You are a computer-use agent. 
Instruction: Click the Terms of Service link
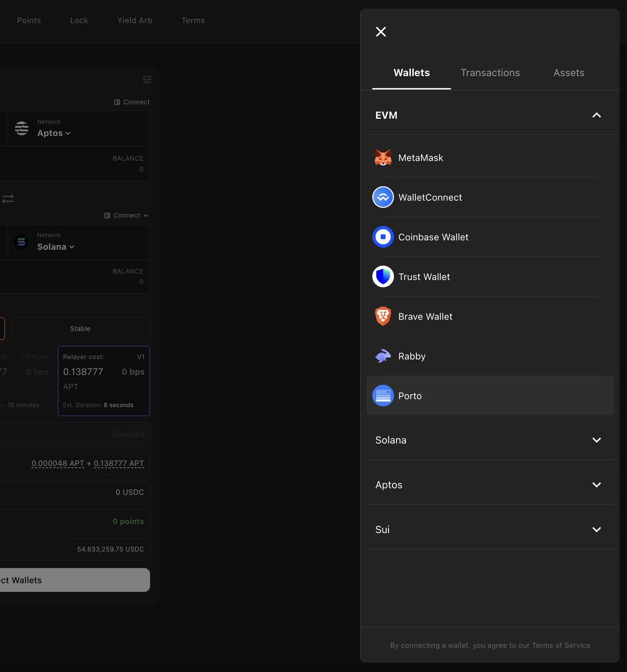[x=561, y=645]
